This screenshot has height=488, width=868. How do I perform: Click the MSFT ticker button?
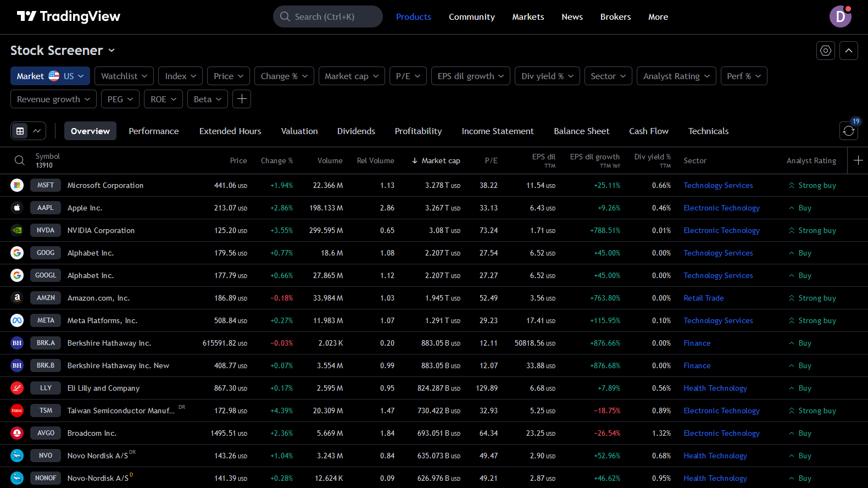pos(46,185)
